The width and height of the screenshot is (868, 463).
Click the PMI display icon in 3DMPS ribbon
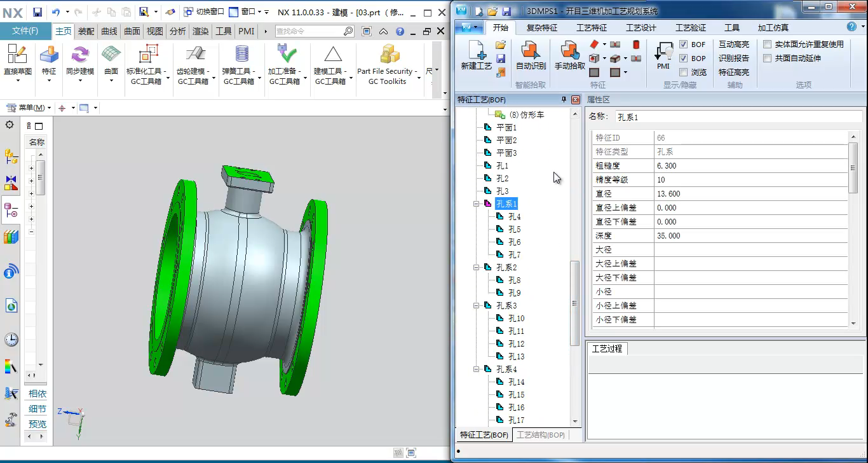(663, 55)
